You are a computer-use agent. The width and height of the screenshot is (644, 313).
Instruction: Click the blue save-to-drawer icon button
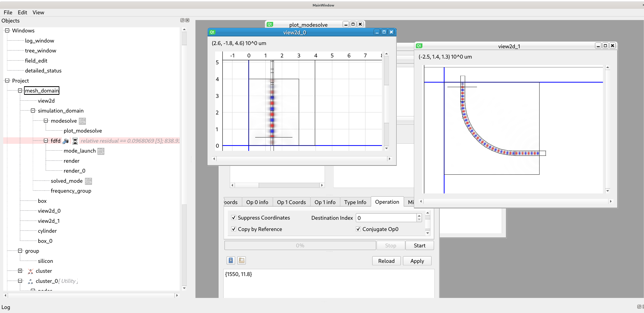point(231,260)
